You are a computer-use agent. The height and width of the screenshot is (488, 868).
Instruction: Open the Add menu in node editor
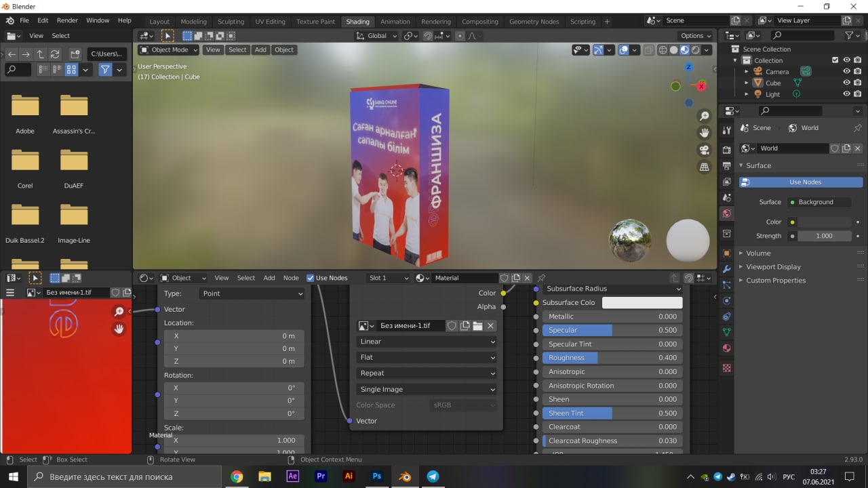(269, 278)
